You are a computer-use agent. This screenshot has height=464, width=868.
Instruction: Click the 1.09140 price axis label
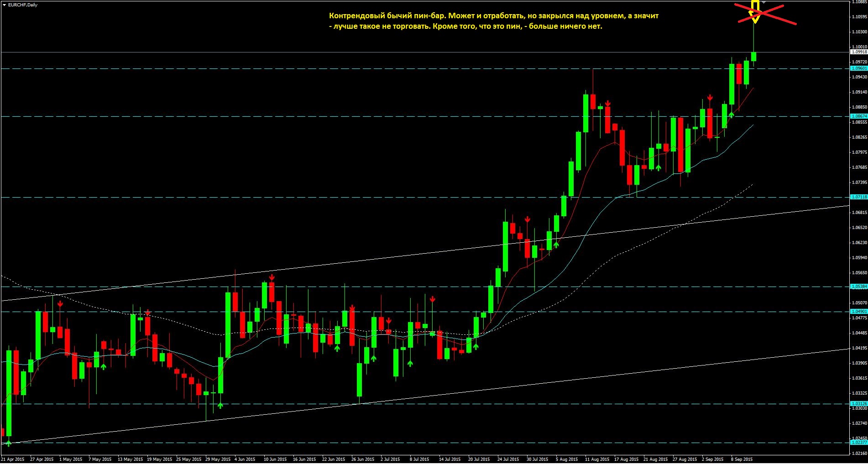[859, 92]
